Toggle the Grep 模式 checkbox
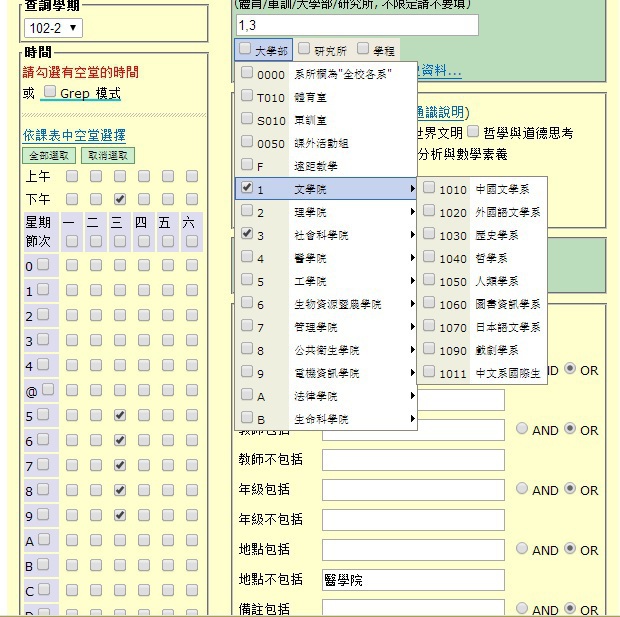Viewport: 620px width, 617px height. click(49, 91)
